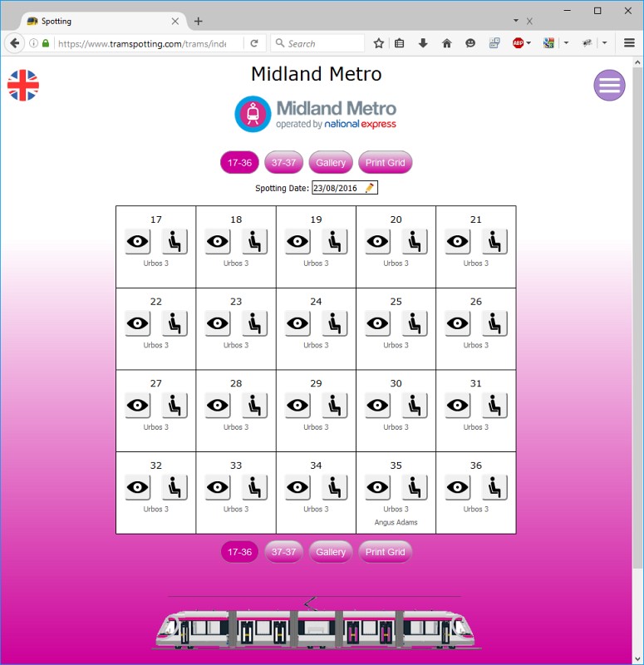Toggle the eye icon for tram 18

coord(218,241)
